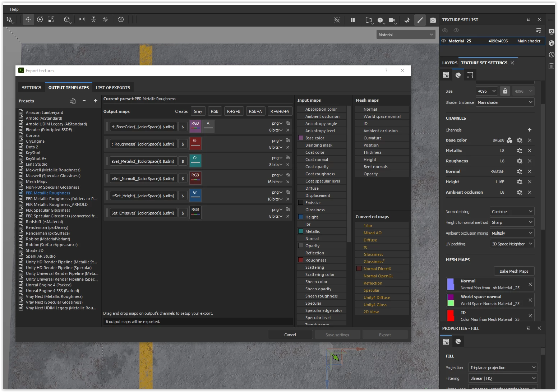Click the camera screenshot icon in toolbar
This screenshot has height=392, width=558.
click(433, 20)
